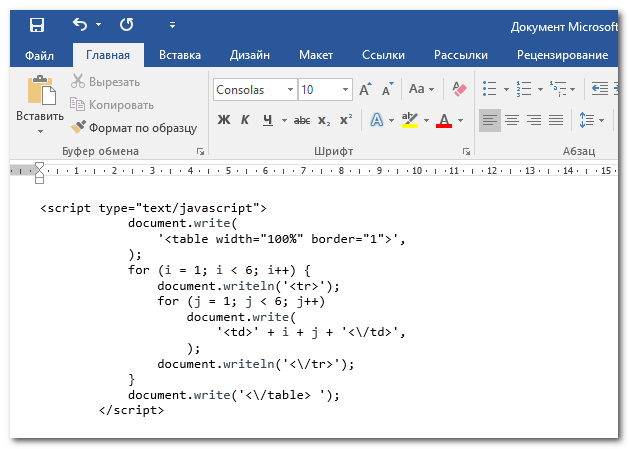The width and height of the screenshot is (629, 449).
Task: Click the <script type="text/javascript"> line
Action: point(154,208)
